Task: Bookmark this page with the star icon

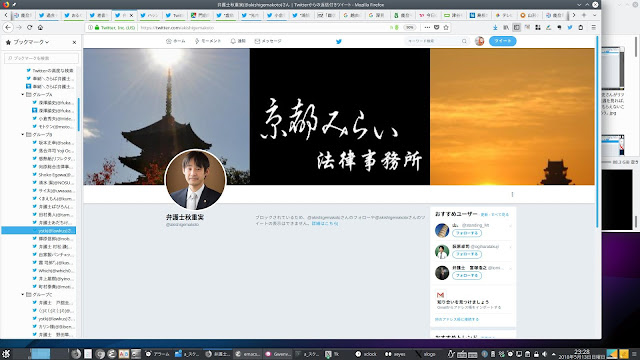Action: tap(446, 27)
